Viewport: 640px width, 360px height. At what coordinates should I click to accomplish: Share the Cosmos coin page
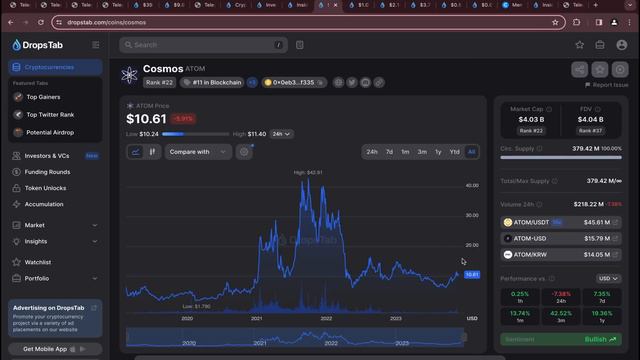click(580, 70)
